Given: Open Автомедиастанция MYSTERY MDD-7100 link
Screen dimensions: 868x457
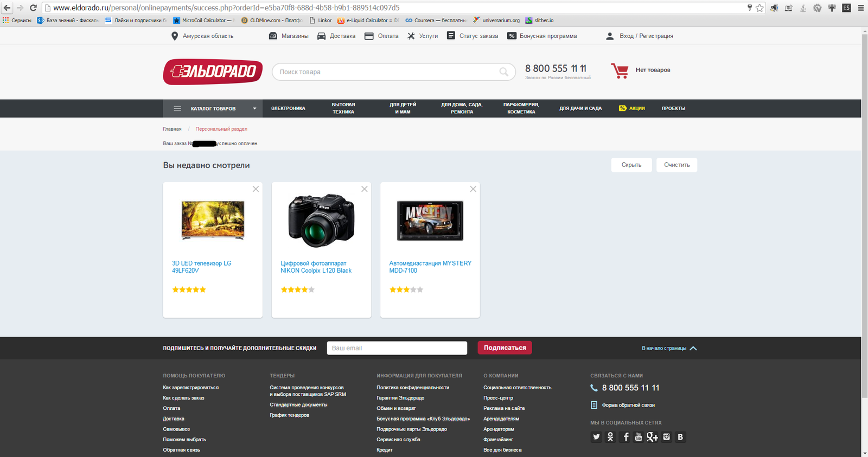Looking at the screenshot, I should coord(430,267).
